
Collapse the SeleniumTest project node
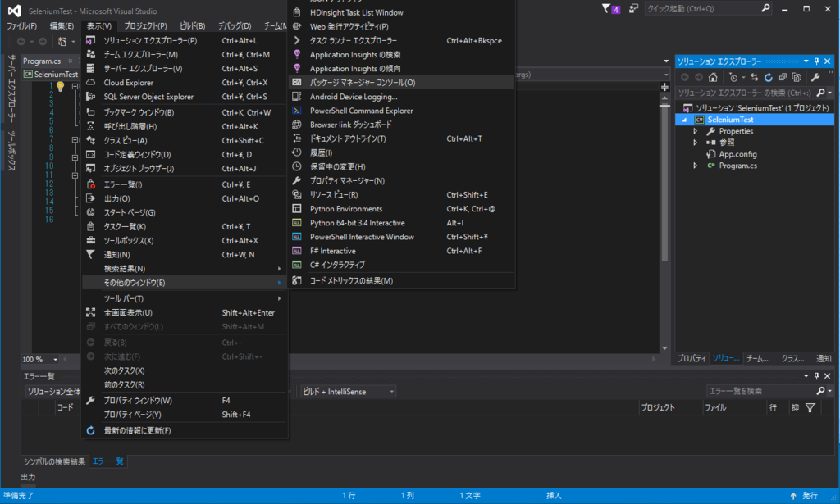(x=684, y=120)
